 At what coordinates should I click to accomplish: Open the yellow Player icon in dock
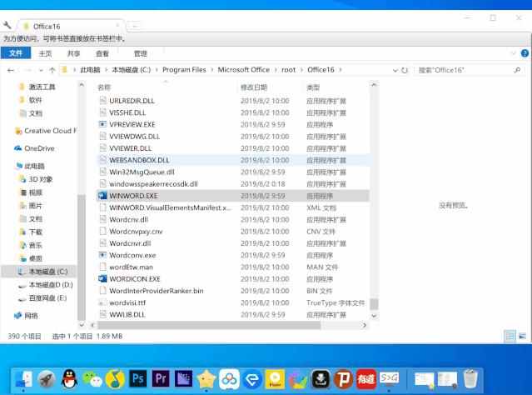coord(275,378)
